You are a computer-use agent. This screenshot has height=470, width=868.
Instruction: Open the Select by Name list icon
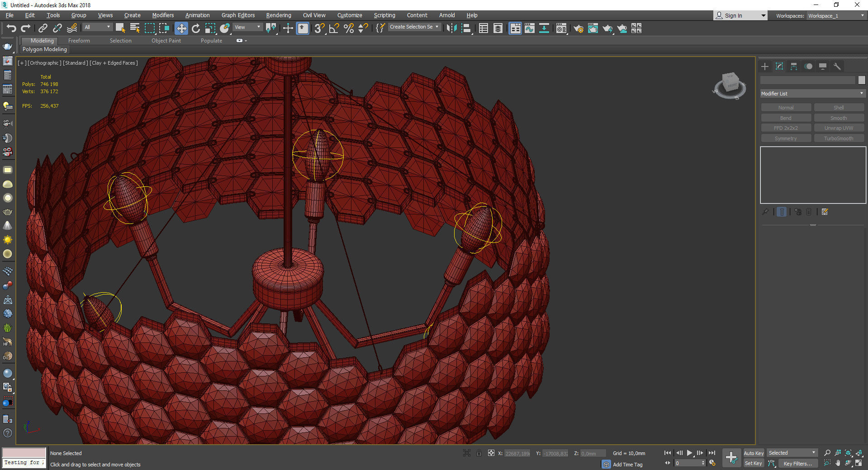(135, 28)
